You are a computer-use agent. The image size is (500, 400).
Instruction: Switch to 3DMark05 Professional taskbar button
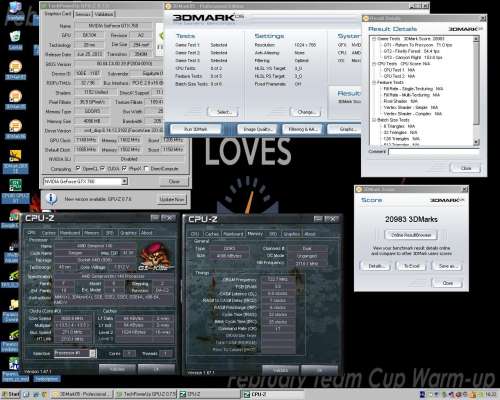tap(83, 394)
